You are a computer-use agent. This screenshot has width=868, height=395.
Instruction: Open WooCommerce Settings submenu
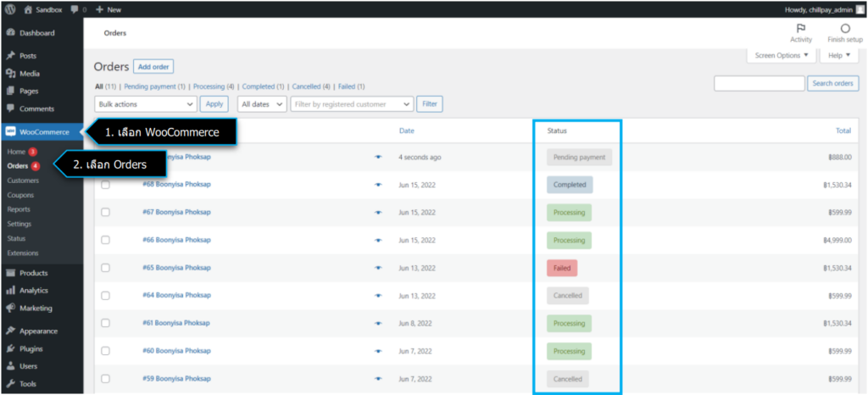19,224
